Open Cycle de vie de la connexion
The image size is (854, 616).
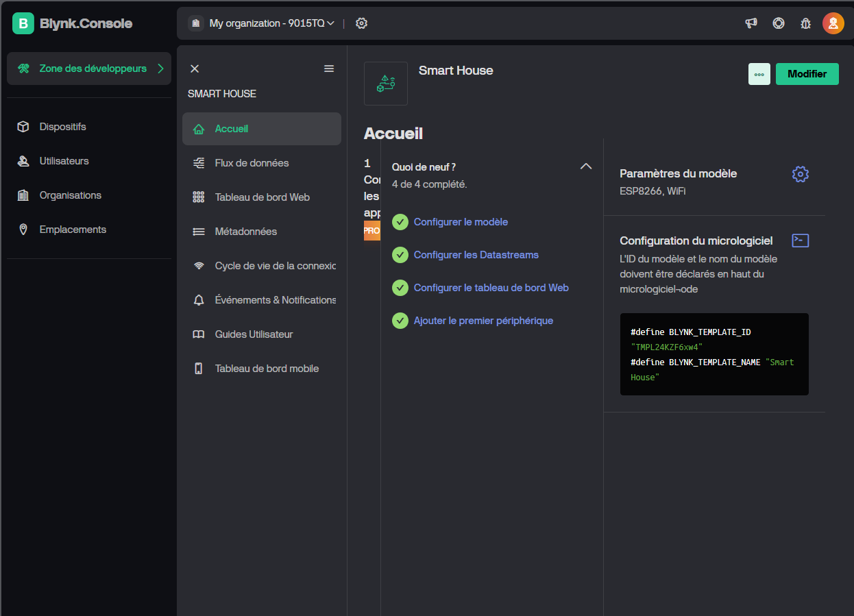tap(262, 266)
